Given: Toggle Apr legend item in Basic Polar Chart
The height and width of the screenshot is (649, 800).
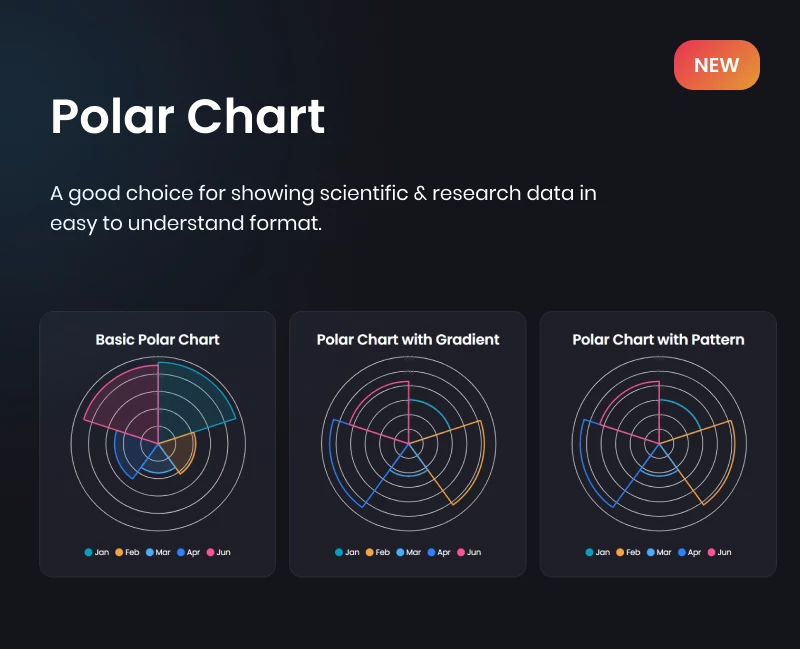Looking at the screenshot, I should click(189, 552).
